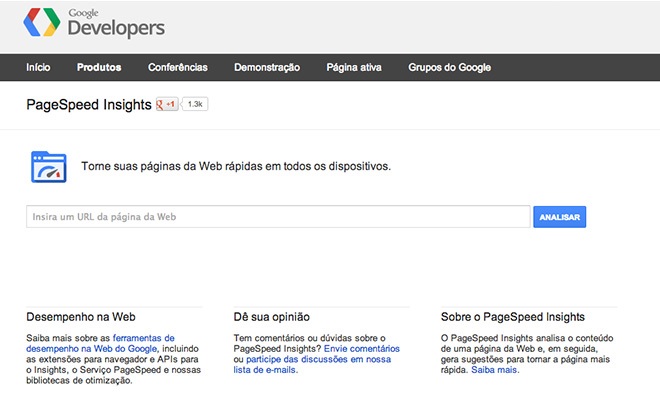Image resolution: width=660 pixels, height=400 pixels.
Task: Click the Google Developers logo
Action: (94, 23)
